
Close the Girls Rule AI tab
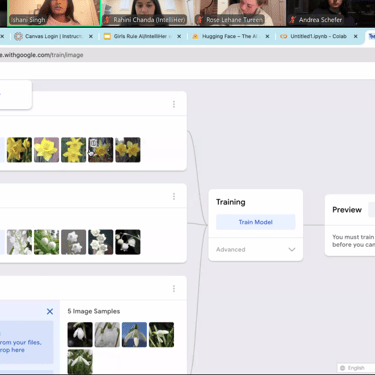(179, 36)
